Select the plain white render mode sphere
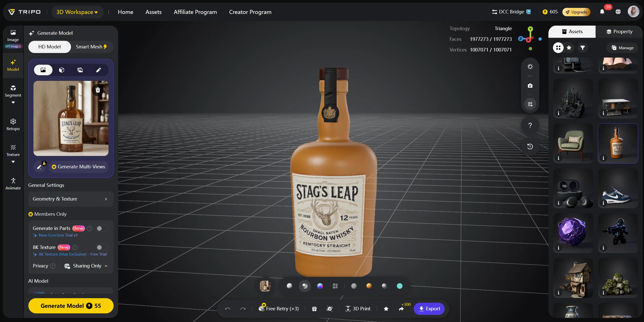Image resolution: width=644 pixels, height=322 pixels. (289, 286)
